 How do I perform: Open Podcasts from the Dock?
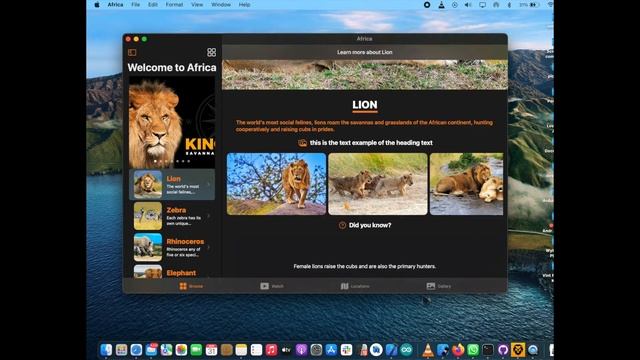[301, 350]
